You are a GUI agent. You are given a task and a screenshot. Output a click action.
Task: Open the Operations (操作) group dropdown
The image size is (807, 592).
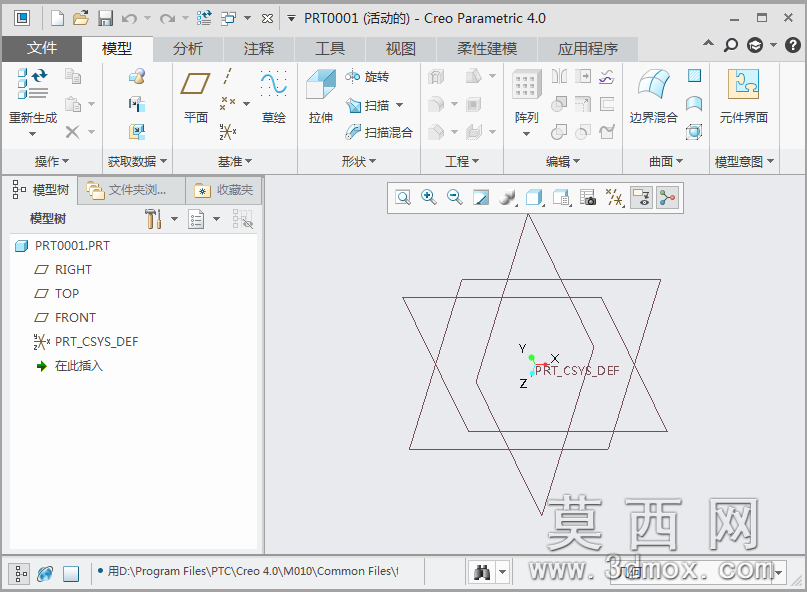tap(51, 162)
